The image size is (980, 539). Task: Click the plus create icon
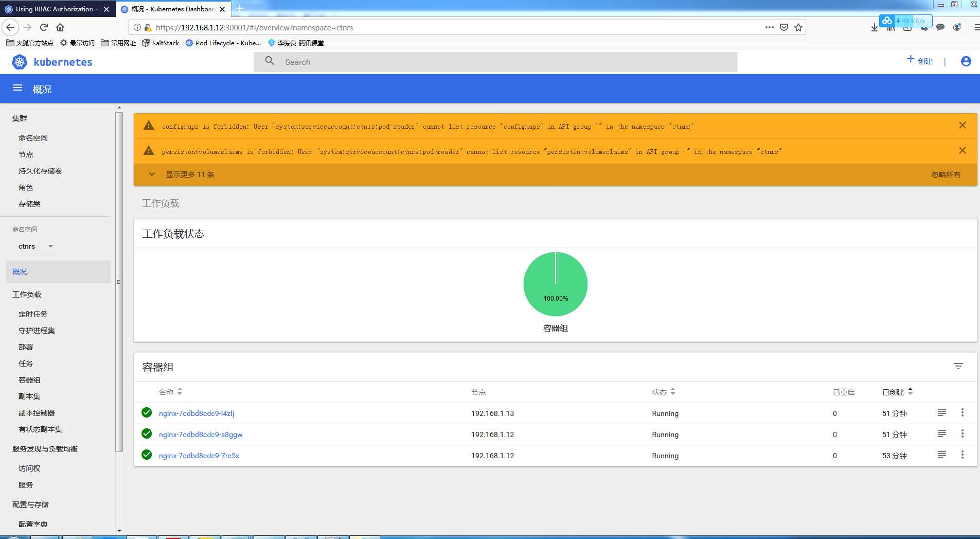[x=911, y=59]
